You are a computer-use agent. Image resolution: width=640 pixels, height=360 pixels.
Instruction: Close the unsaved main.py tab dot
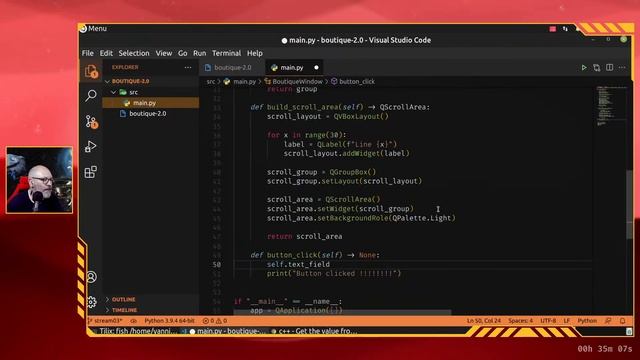pyautogui.click(x=316, y=67)
